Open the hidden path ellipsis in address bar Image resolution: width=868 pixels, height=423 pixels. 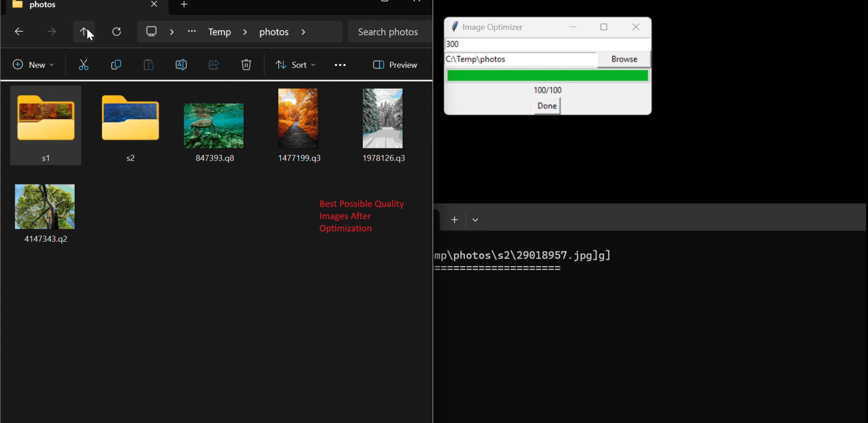(x=192, y=31)
